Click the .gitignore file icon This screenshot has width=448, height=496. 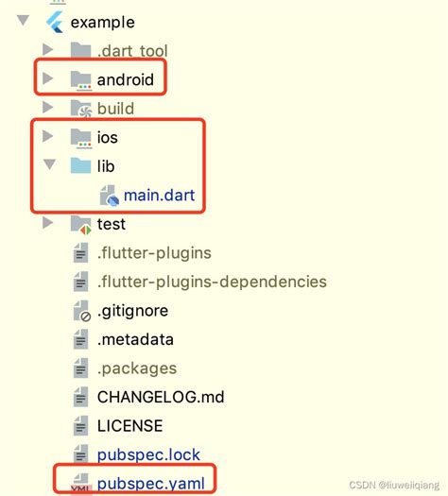click(x=82, y=311)
